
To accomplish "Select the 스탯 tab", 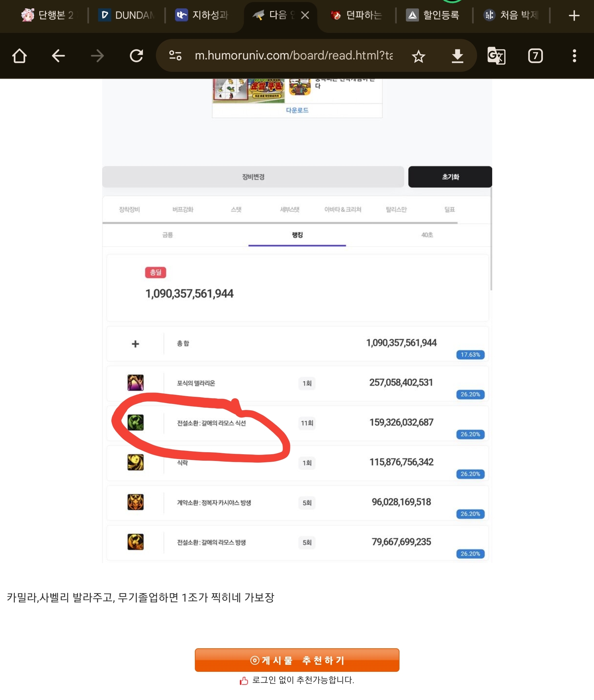I will pos(236,209).
